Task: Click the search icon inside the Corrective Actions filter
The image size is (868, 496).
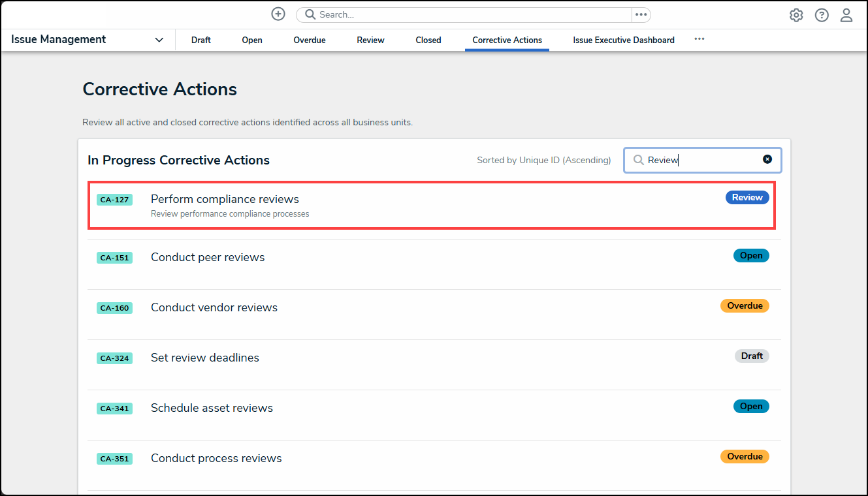Action: tap(638, 159)
